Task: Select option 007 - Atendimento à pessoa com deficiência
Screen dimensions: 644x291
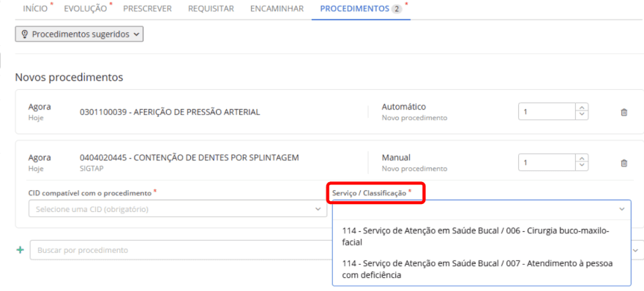Action: 482,269
